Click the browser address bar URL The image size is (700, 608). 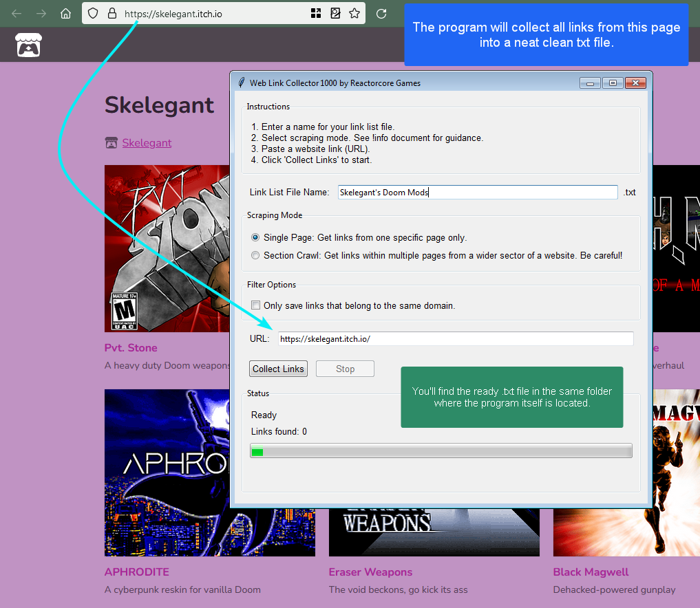click(x=173, y=14)
